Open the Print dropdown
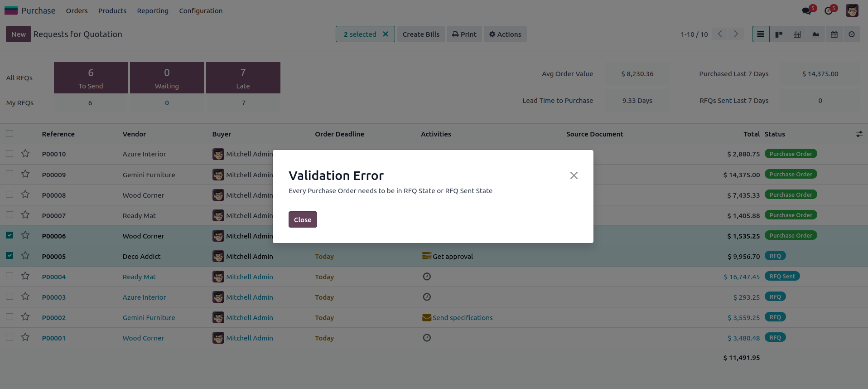The image size is (868, 389). pyautogui.click(x=464, y=34)
